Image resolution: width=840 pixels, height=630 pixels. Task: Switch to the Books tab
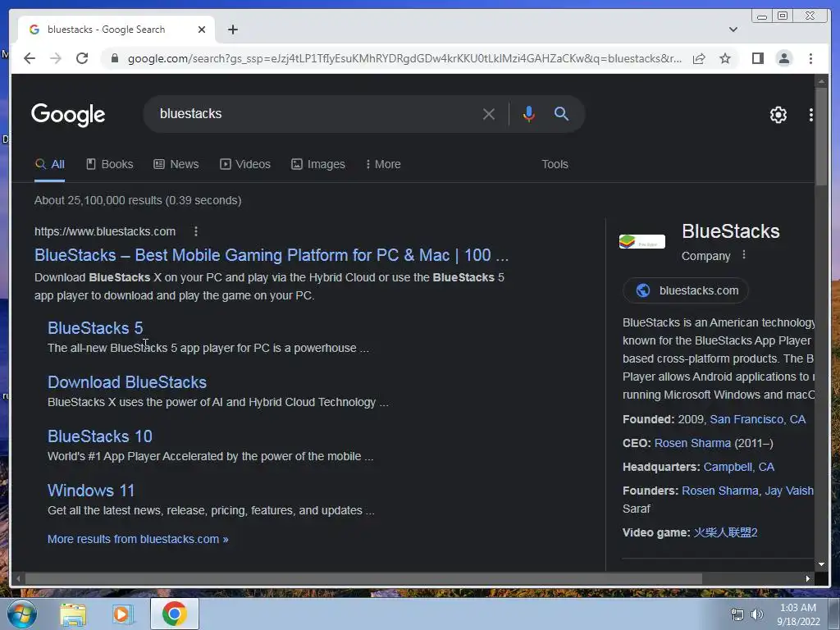110,164
